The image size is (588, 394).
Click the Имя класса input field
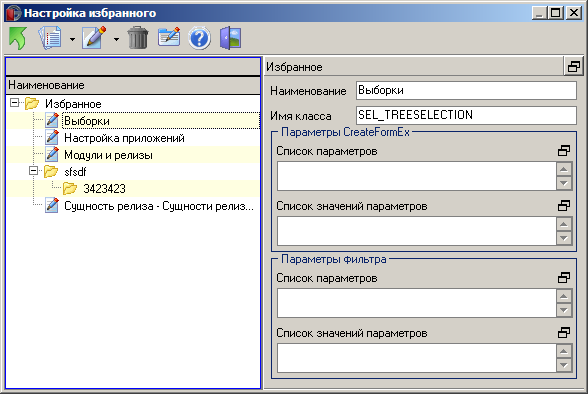466,115
